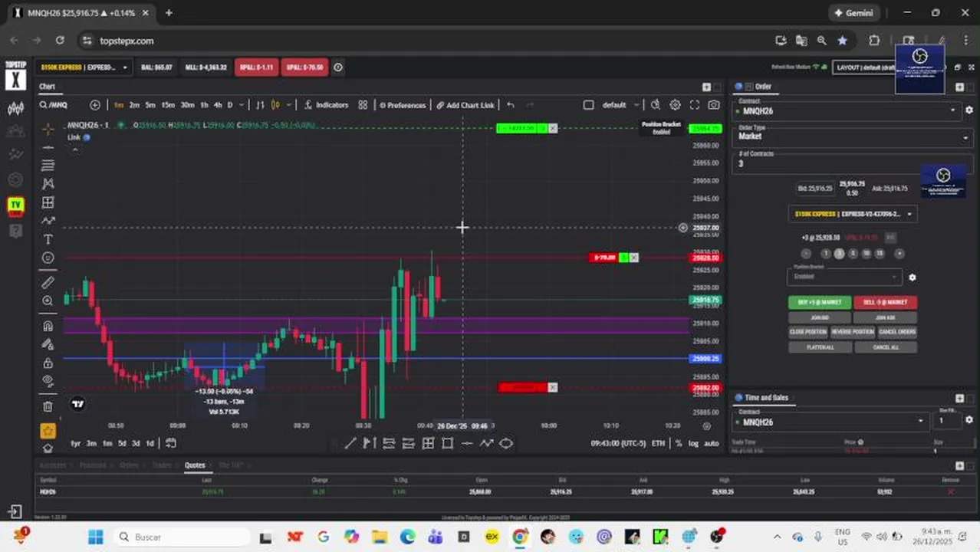
Task: Open the Order Type Market dropdown
Action: [853, 136]
